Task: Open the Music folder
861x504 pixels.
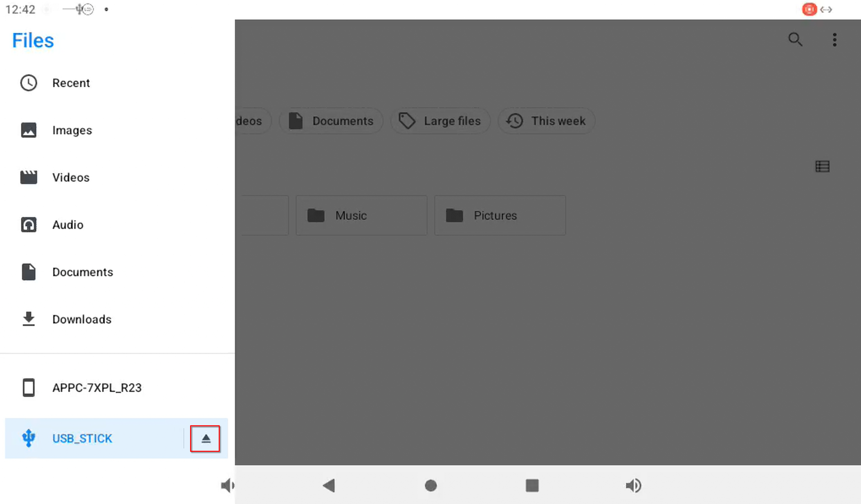Action: tap(361, 215)
